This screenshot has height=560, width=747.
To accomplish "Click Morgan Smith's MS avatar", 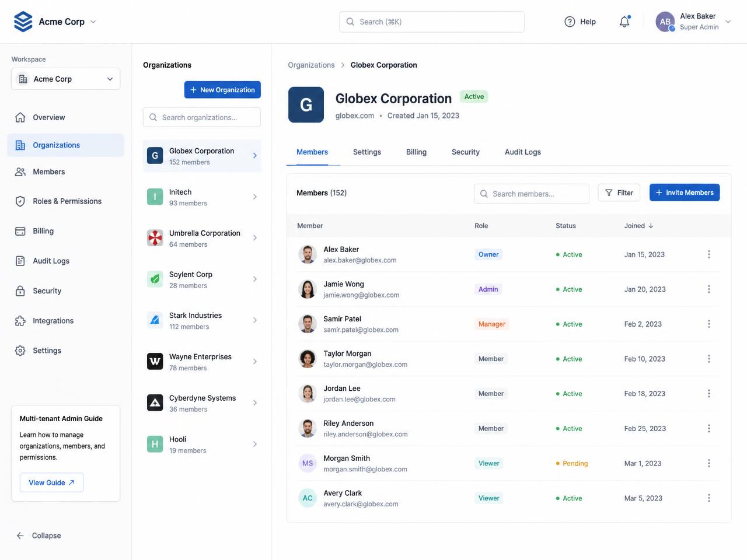I will pos(308,463).
